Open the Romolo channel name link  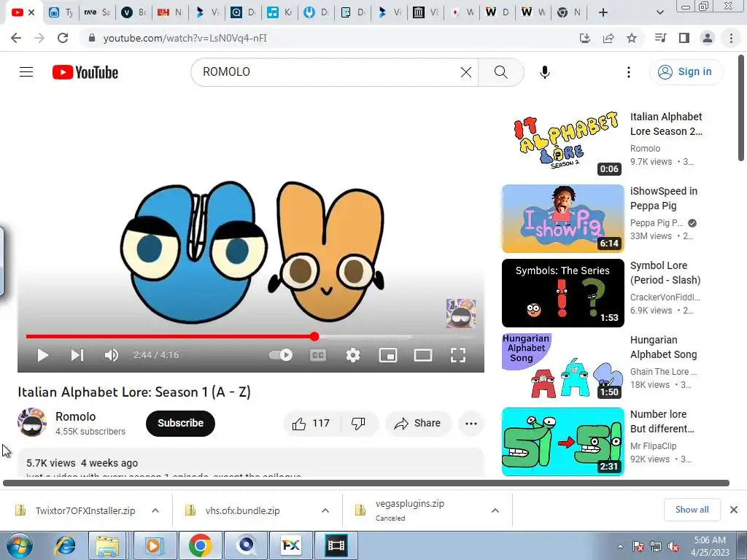tap(76, 416)
